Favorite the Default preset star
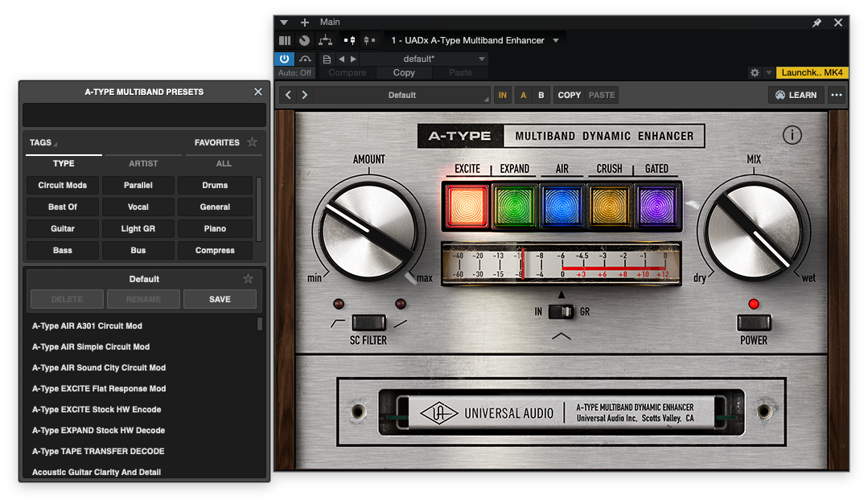 point(248,278)
